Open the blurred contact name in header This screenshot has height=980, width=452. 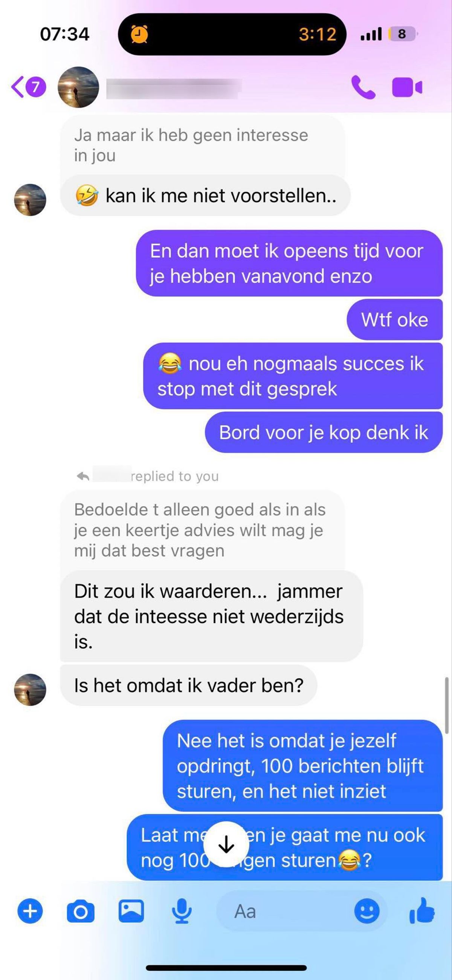(x=174, y=88)
